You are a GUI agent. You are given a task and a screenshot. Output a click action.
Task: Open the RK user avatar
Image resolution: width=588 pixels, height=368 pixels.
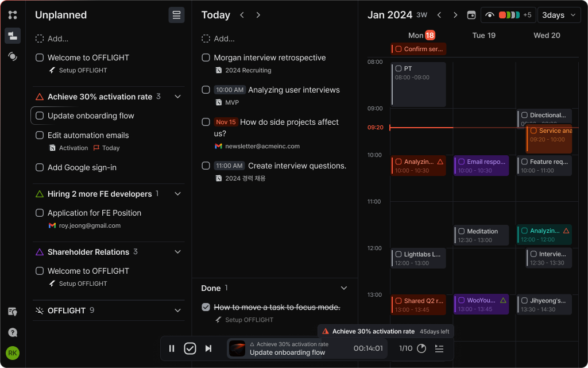point(13,353)
